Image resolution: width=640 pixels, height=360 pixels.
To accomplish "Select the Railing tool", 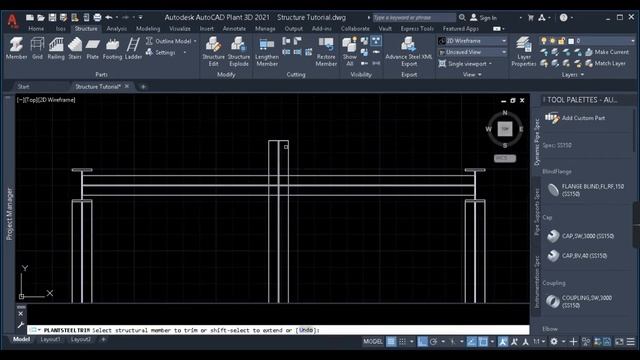I will point(56,48).
